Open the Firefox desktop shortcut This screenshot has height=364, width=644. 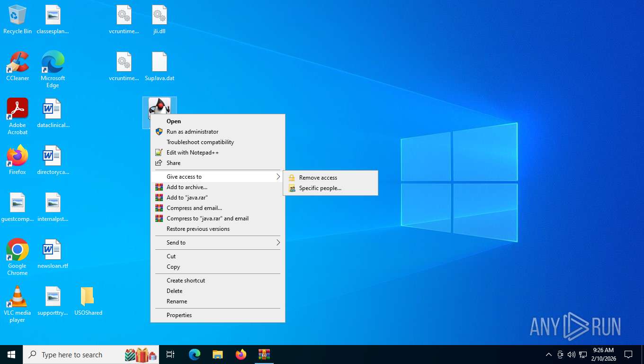point(18,160)
